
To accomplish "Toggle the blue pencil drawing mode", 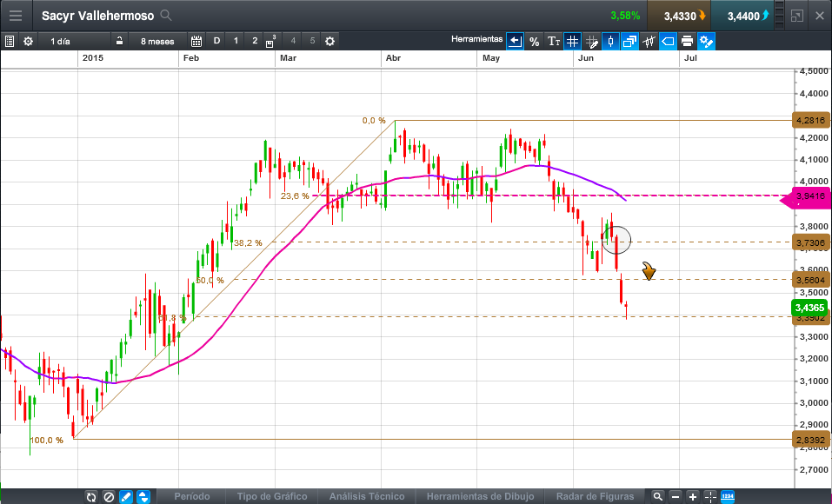I will click(126, 496).
